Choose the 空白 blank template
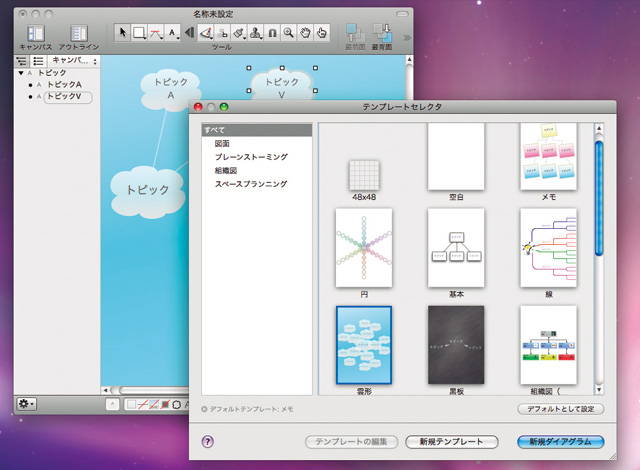The height and width of the screenshot is (470, 640). [456, 157]
